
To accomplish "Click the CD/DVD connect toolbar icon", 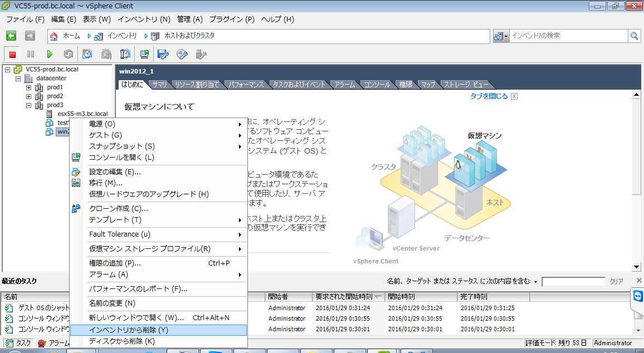I will tap(182, 54).
